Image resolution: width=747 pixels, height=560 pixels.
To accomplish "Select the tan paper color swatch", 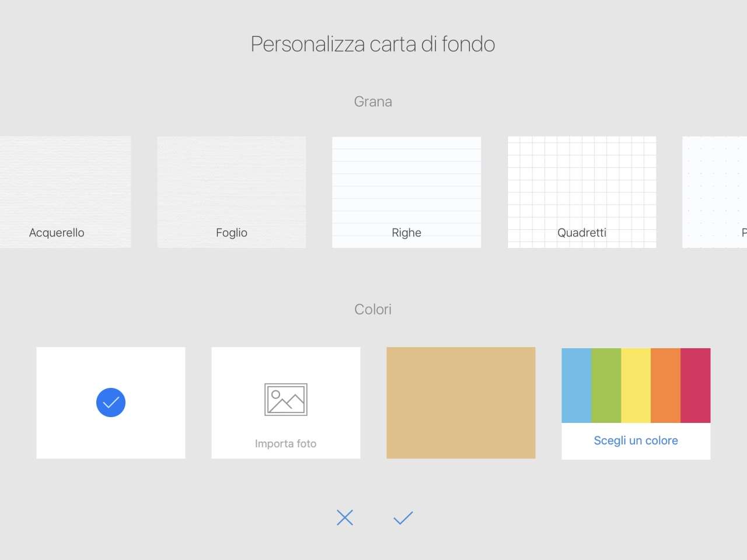I will (461, 402).
